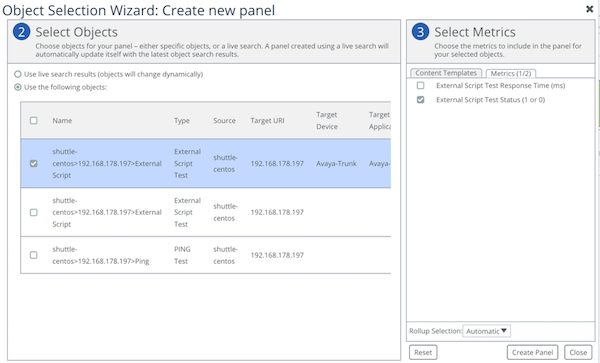Uncheck the Avaya-Trunk External Script row checkbox
600x363 pixels.
34,163
